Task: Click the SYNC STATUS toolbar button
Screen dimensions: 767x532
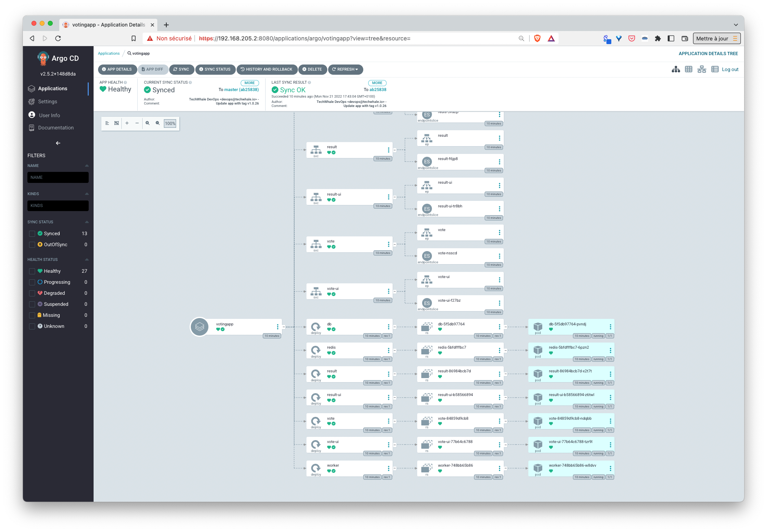Action: tap(215, 69)
